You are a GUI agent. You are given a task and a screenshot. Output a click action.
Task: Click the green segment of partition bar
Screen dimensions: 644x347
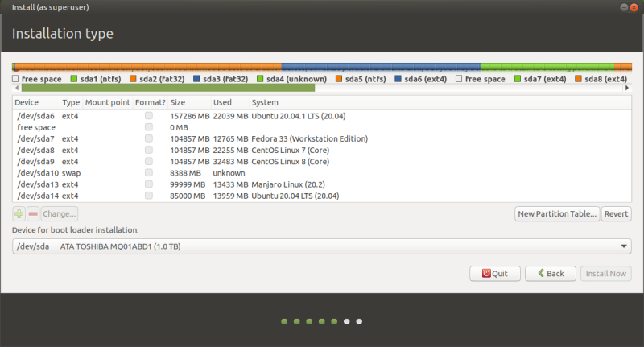click(x=547, y=67)
